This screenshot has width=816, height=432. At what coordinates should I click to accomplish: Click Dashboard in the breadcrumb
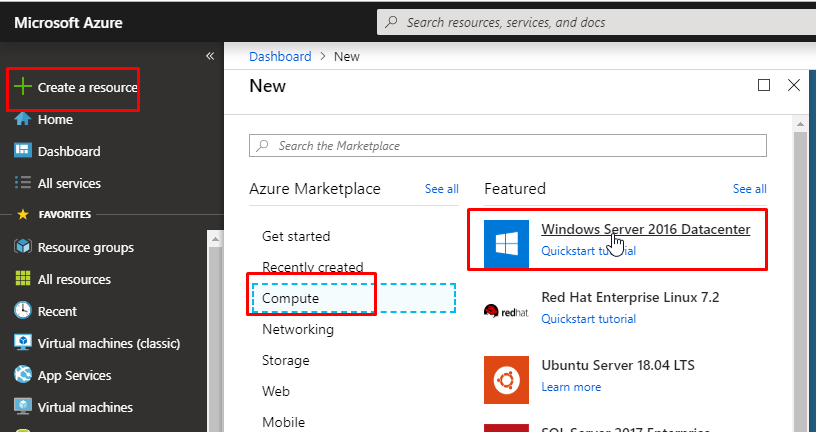(280, 57)
